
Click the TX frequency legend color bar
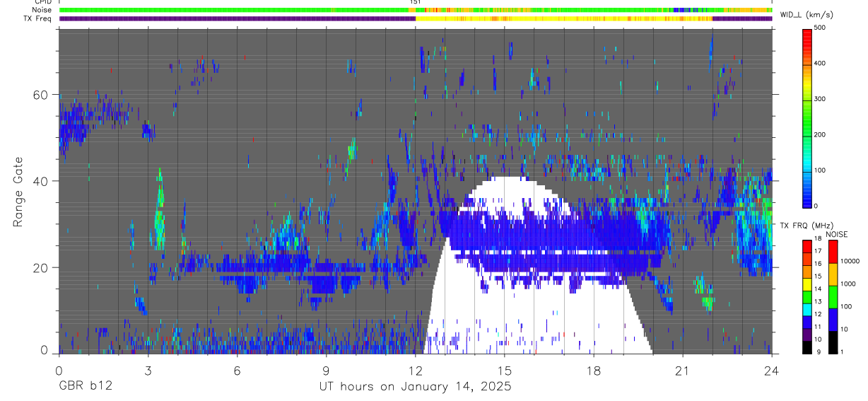point(809,296)
